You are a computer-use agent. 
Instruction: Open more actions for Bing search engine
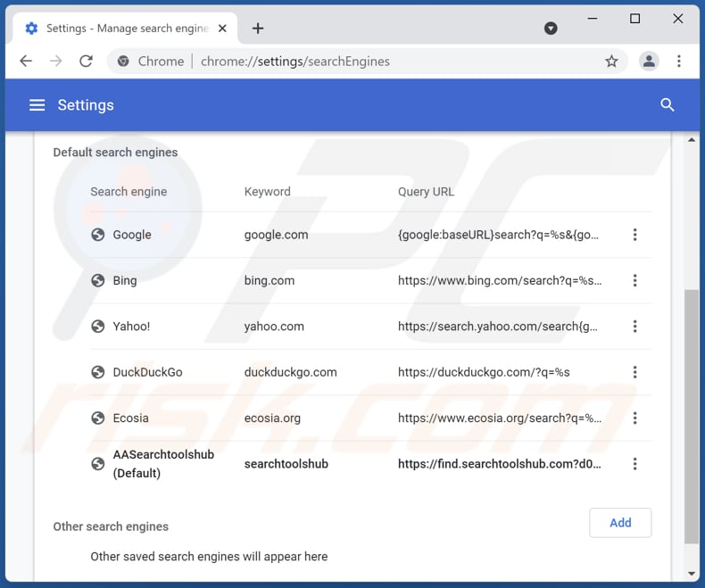pos(634,280)
